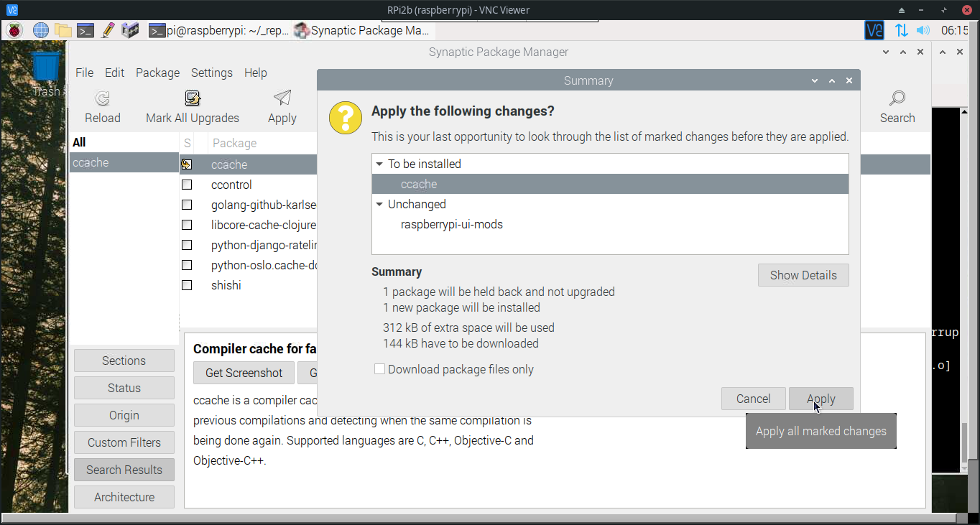Open the Package menu

click(157, 73)
